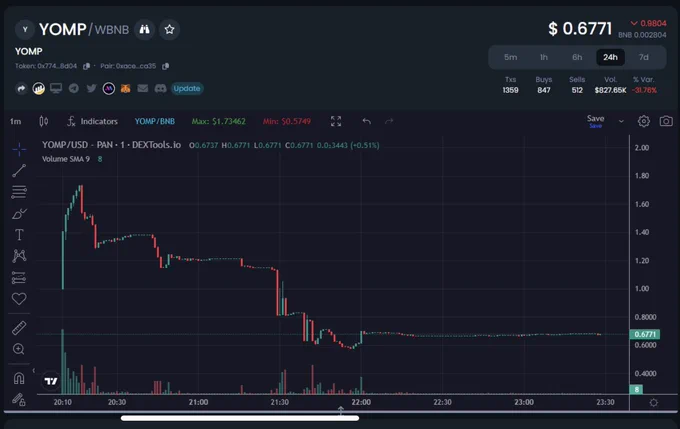
Task: Click the horizontal scrollbar under the chart
Action: [240, 418]
